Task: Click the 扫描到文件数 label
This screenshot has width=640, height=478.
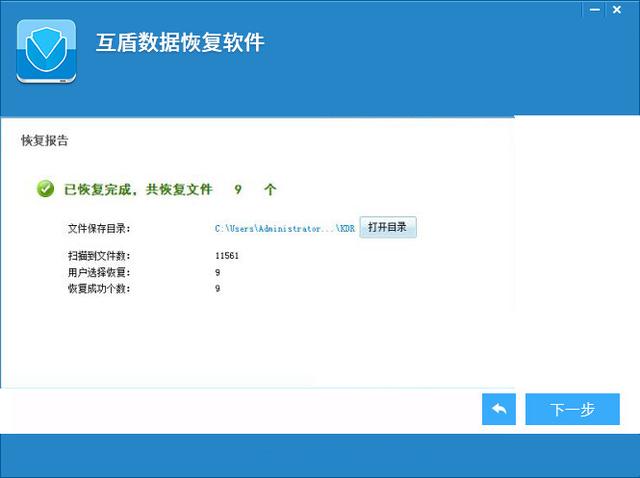Action: [x=99, y=256]
